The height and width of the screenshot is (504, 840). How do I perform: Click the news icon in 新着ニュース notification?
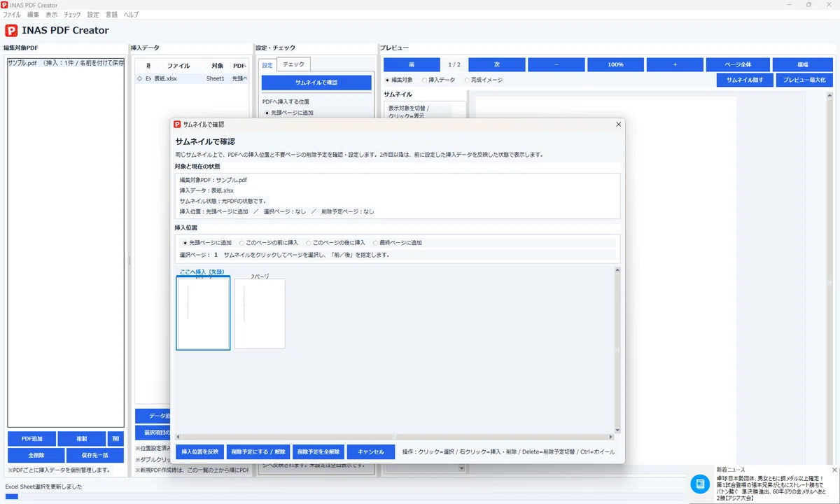pos(700,484)
